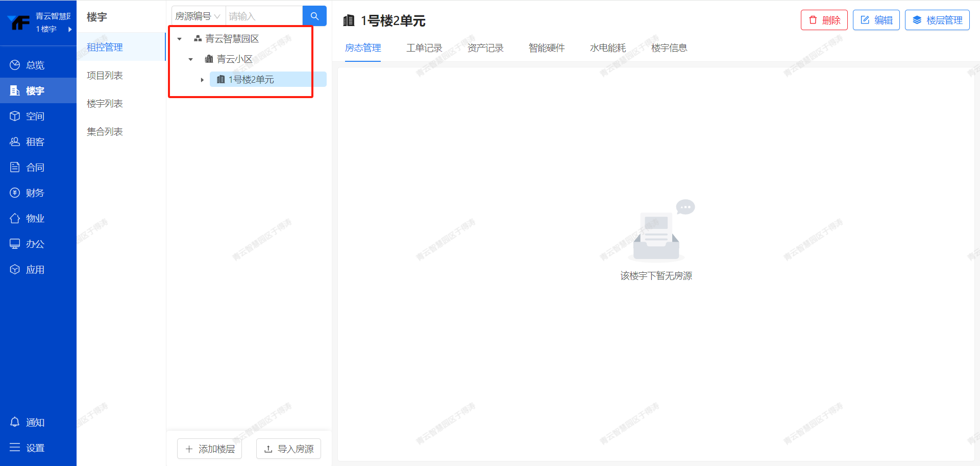
Task: Open the 总览 overview sidebar icon
Action: (15, 65)
